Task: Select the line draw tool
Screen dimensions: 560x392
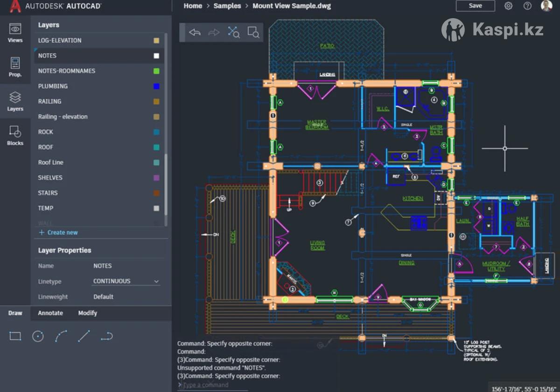Action: coord(84,336)
